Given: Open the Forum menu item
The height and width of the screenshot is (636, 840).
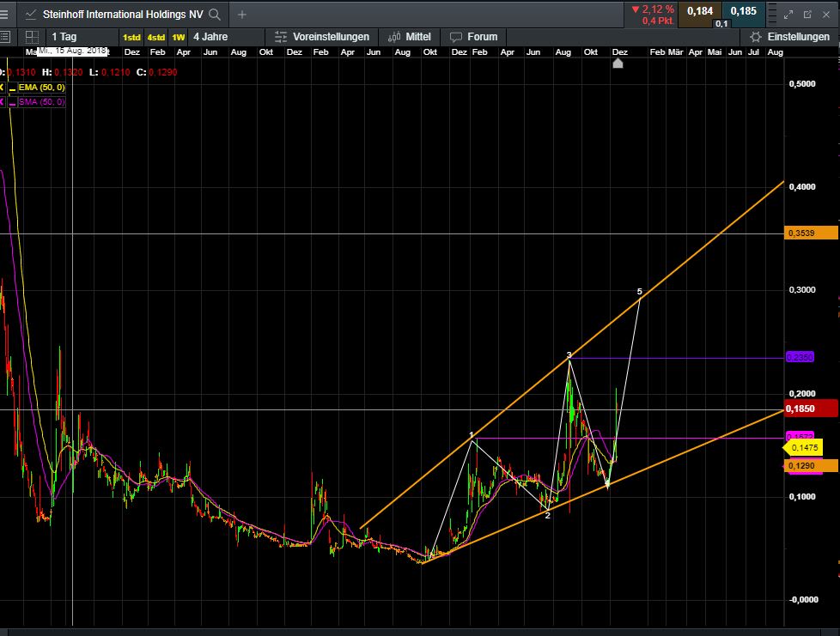Looking at the screenshot, I should [x=473, y=37].
